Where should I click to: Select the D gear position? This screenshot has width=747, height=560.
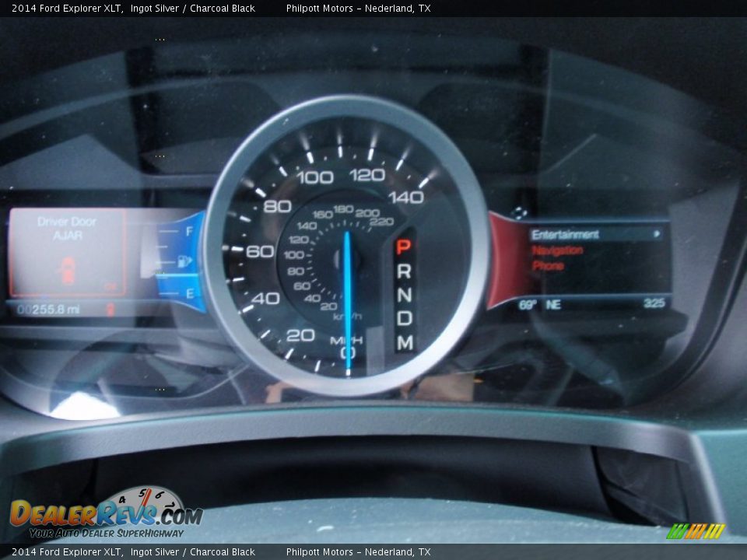click(404, 318)
